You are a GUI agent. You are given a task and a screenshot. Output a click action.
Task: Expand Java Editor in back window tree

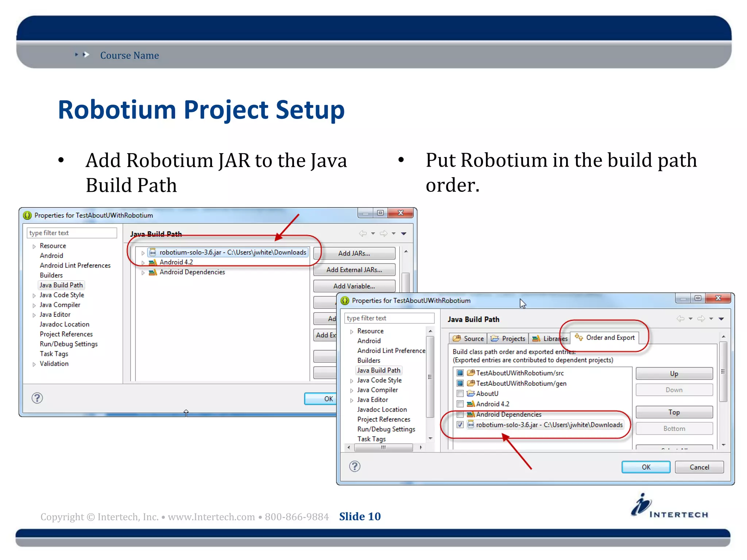(34, 315)
